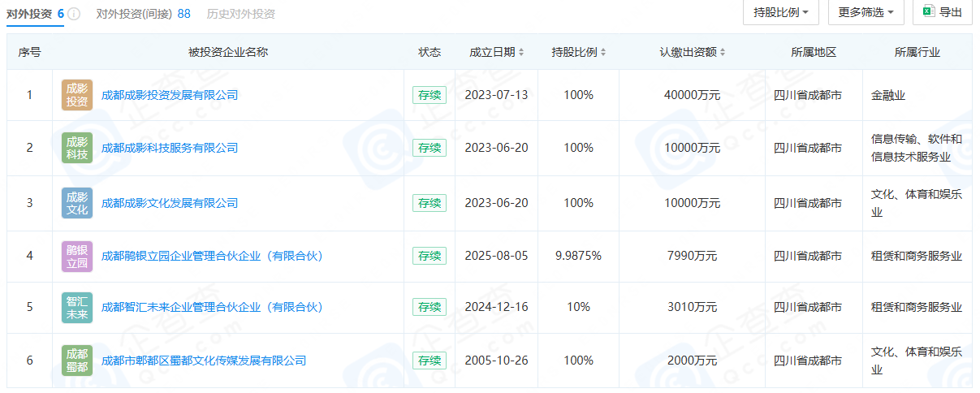980x393 pixels.
Task: Click the 被投资企业名称 column header
Action: [228, 52]
